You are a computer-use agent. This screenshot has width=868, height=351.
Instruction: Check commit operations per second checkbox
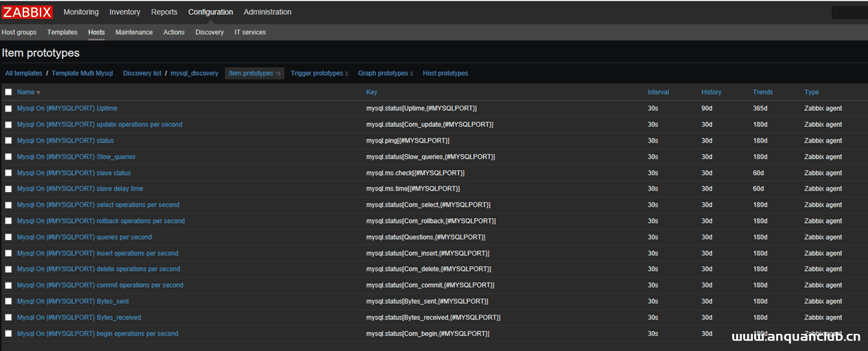point(8,285)
